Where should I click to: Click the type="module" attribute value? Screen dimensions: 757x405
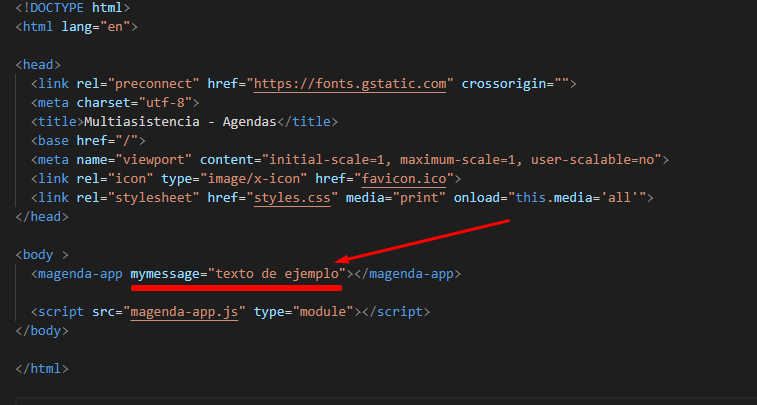coord(320,312)
